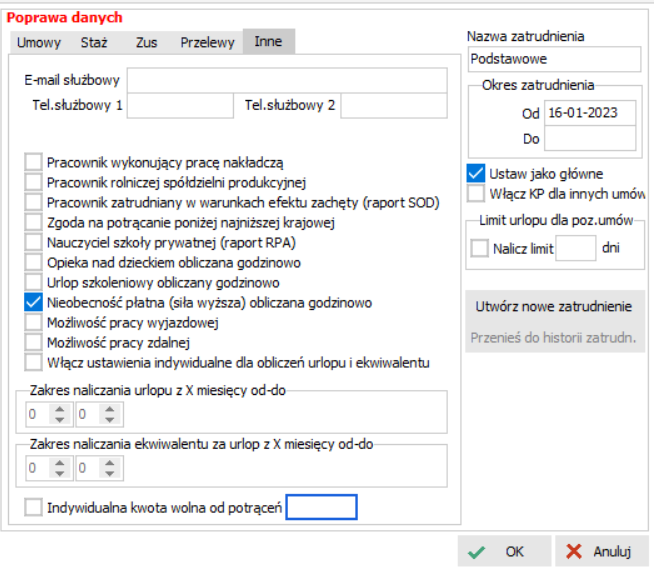Screen dimensions: 654x568
Task: Focus the Nazwa zatrudnienia field Podstawowe
Action: coord(553,59)
